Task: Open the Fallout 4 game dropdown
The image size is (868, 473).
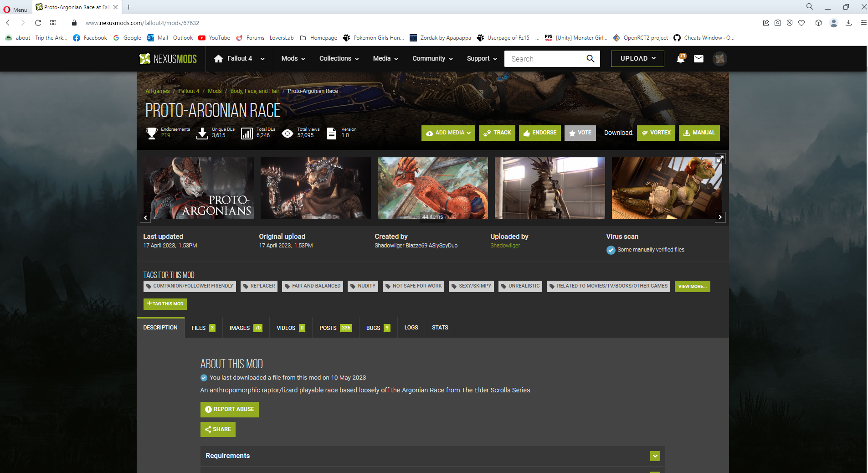Action: pyautogui.click(x=240, y=59)
